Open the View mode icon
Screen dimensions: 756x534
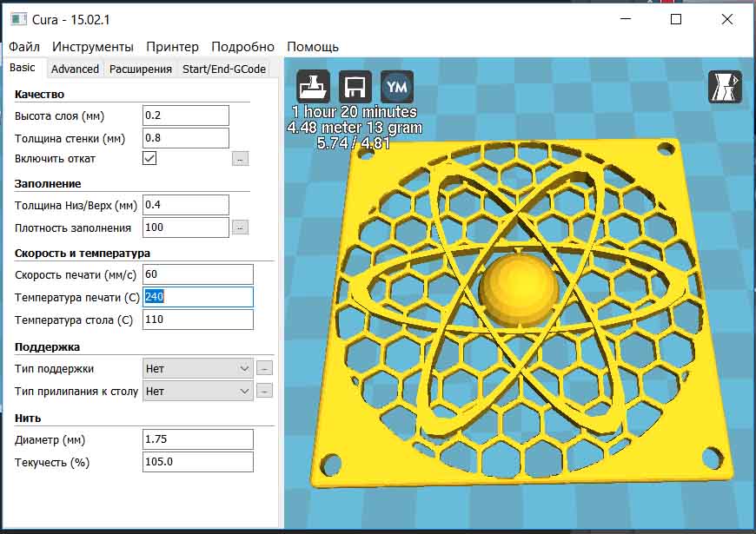pos(725,87)
